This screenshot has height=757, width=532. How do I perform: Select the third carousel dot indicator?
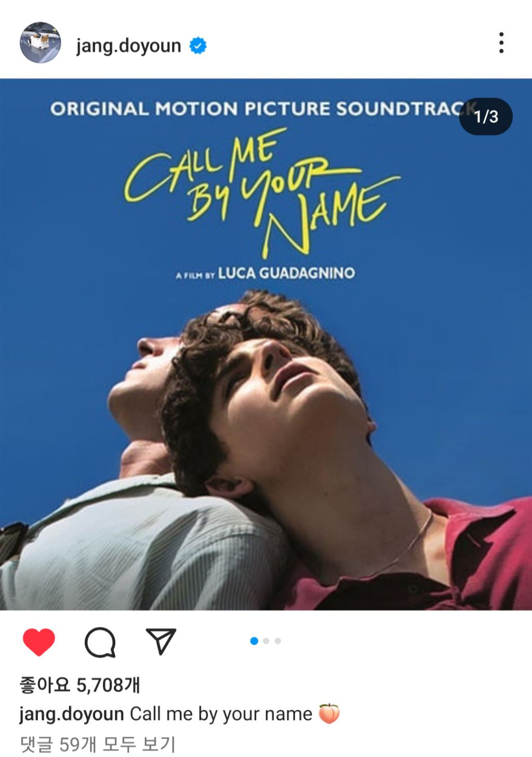[x=278, y=641]
